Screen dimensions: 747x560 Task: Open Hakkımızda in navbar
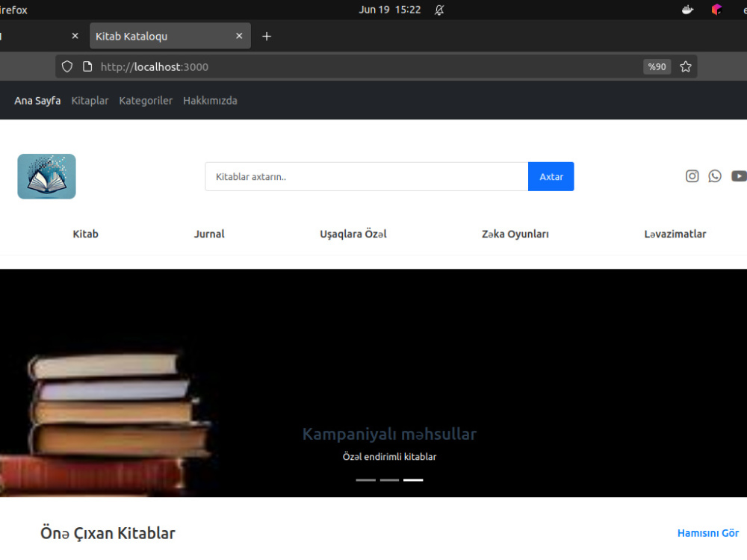tap(210, 101)
